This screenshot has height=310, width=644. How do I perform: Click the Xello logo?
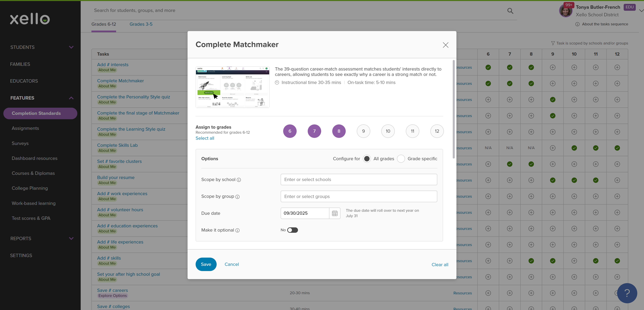[30, 19]
